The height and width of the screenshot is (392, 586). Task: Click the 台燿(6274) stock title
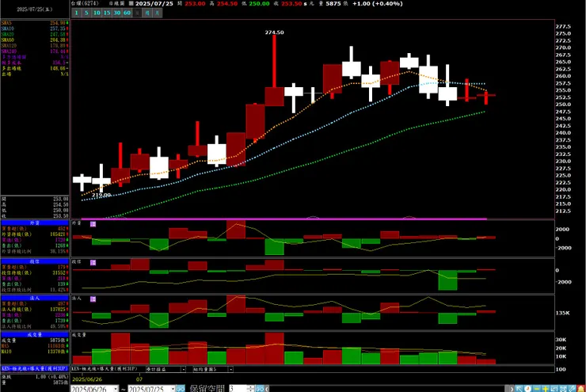click(86, 3)
